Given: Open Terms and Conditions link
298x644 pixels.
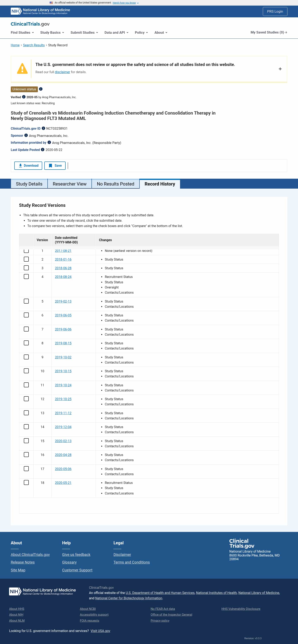Looking at the screenshot, I should click(x=132, y=562).
